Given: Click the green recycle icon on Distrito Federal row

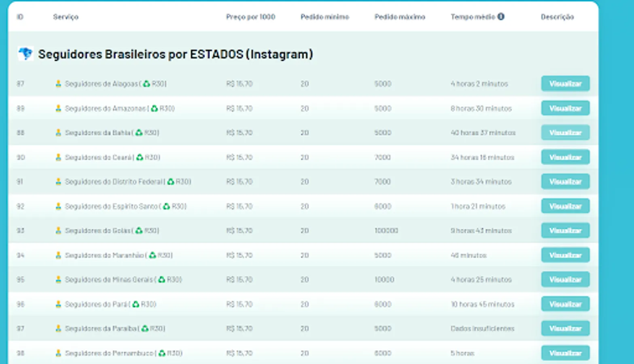Looking at the screenshot, I should point(171,182).
